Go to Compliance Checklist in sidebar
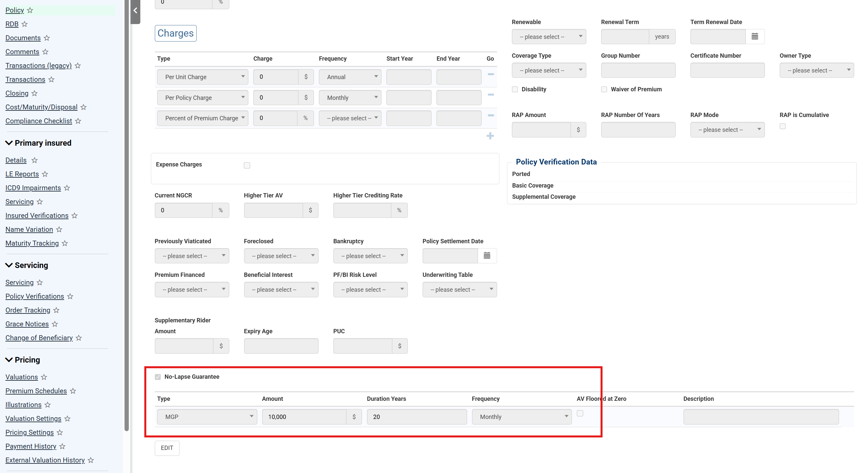Screen dimensions: 868x473 click(39, 121)
